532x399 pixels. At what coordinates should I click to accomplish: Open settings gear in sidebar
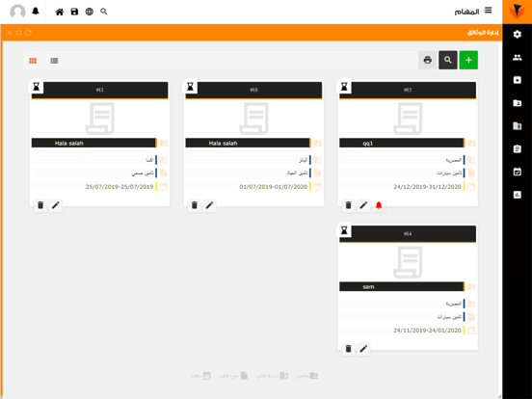[518, 35]
